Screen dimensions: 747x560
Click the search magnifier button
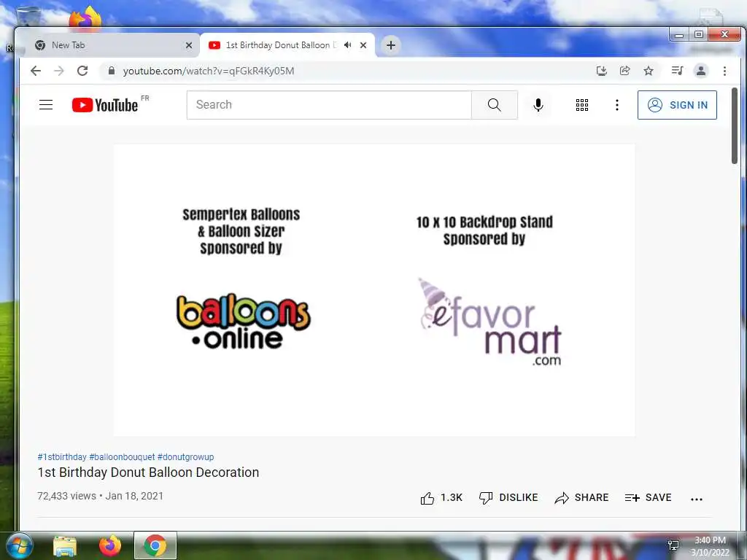point(494,105)
